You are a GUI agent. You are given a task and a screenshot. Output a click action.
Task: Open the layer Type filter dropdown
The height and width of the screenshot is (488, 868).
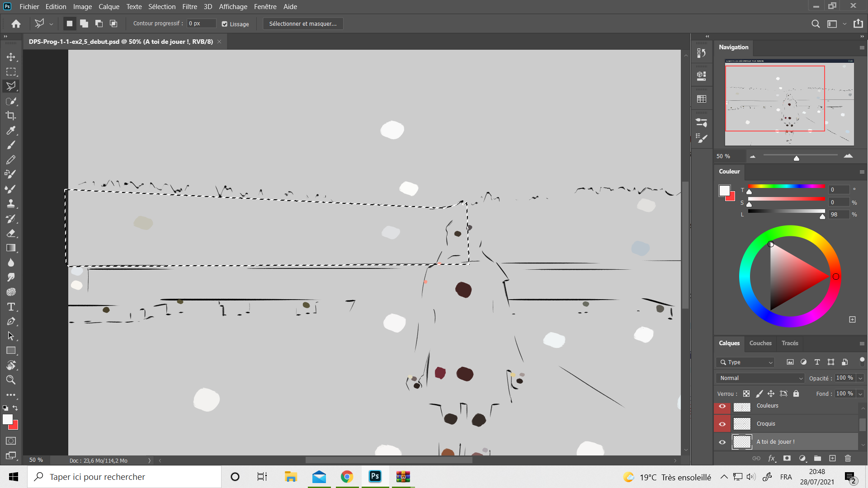click(x=745, y=362)
